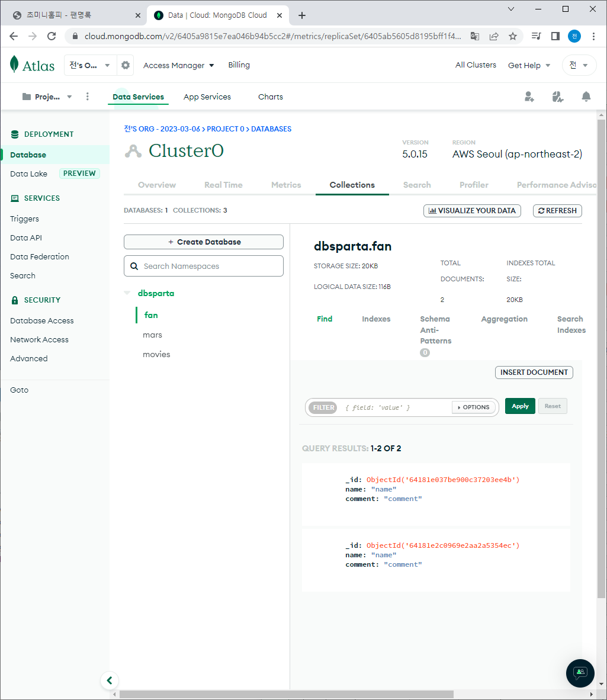
Task: Expand filter OPTIONS
Action: coord(474,407)
